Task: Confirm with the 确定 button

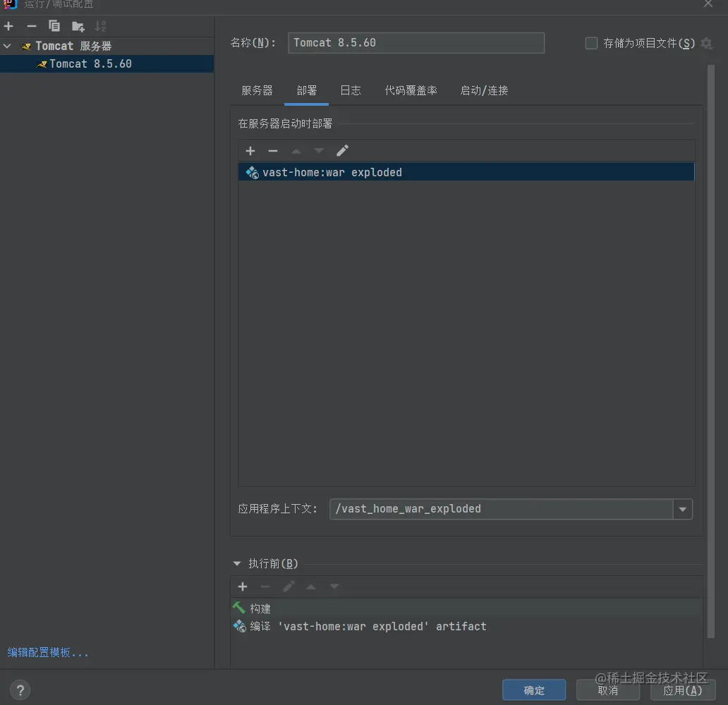Action: (x=534, y=690)
